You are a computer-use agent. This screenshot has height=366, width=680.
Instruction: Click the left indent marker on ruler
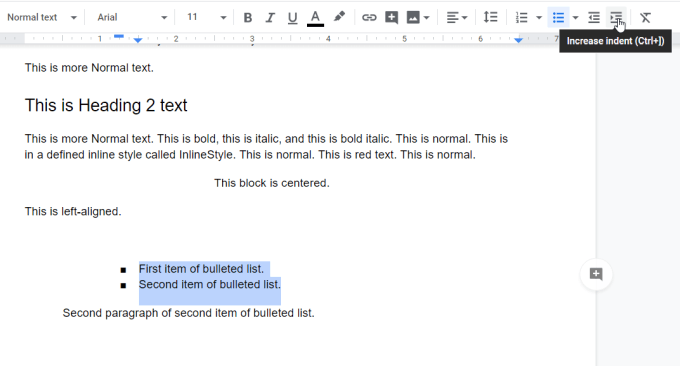[138, 41]
